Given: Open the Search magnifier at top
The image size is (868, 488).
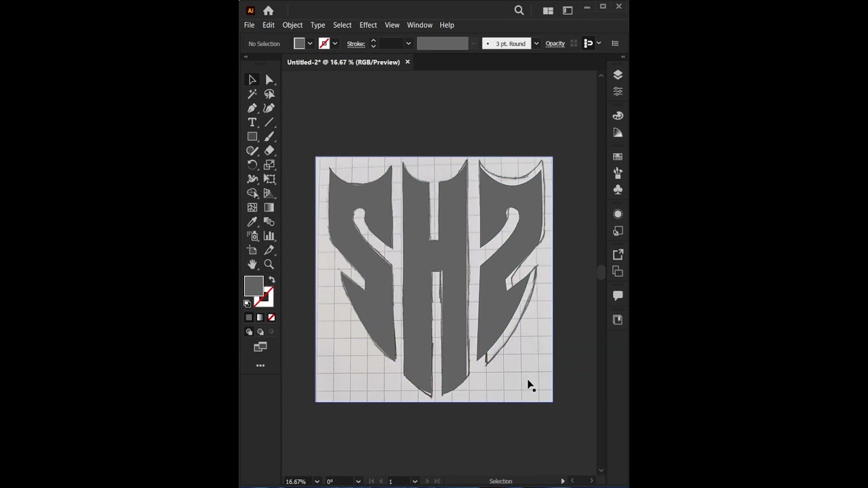Looking at the screenshot, I should coord(519,10).
